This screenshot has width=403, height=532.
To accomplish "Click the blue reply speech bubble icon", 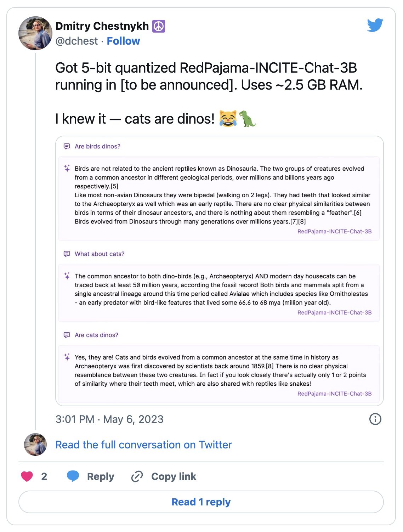I will (x=73, y=476).
